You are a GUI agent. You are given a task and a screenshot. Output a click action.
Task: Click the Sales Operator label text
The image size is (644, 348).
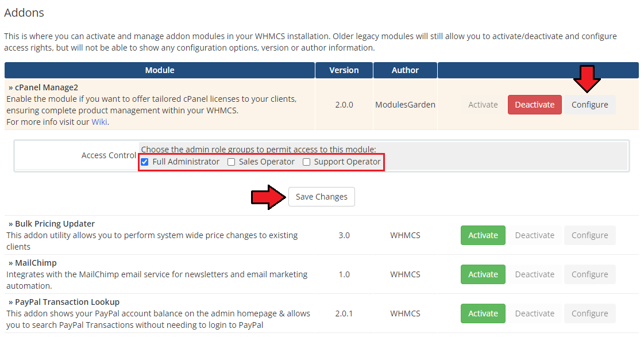267,162
